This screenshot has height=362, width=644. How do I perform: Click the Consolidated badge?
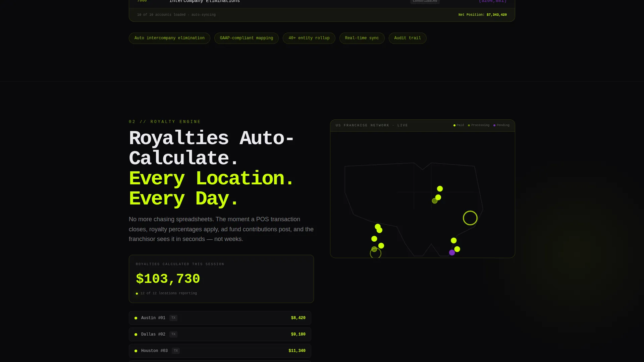pyautogui.click(x=425, y=1)
